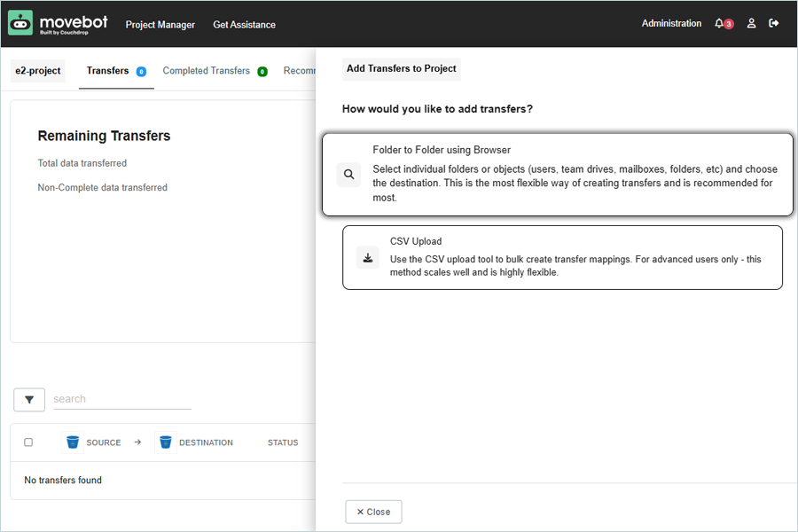Click the magnifier icon for Folder to Folder
The width and height of the screenshot is (798, 532).
[x=349, y=175]
